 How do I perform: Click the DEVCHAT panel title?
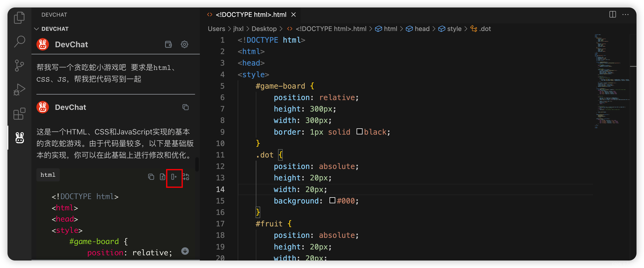click(54, 15)
